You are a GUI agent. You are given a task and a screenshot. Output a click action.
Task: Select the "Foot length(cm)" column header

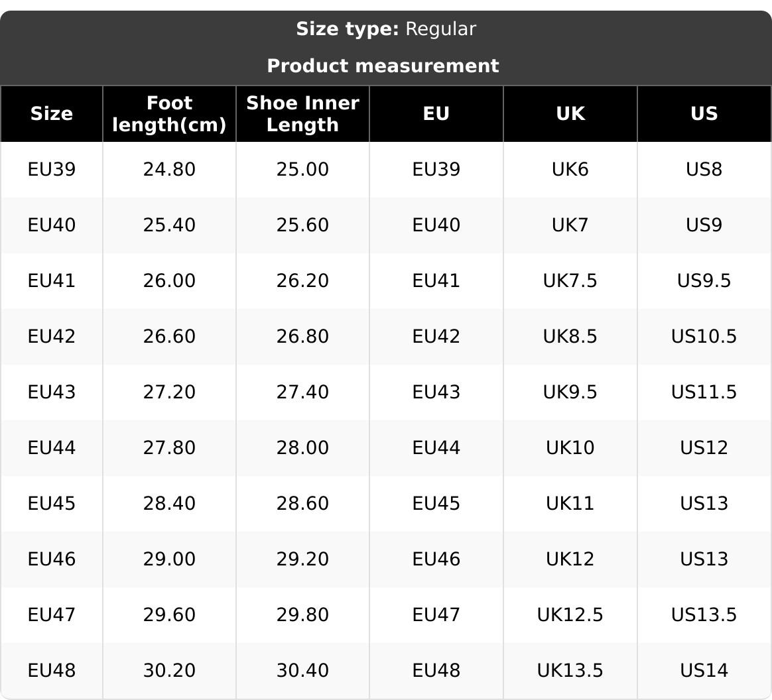point(169,114)
